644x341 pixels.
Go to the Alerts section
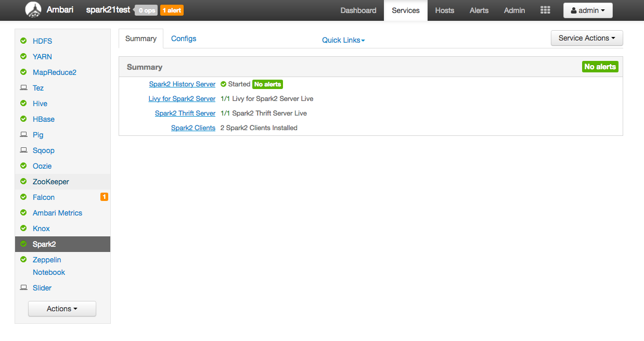pyautogui.click(x=479, y=10)
